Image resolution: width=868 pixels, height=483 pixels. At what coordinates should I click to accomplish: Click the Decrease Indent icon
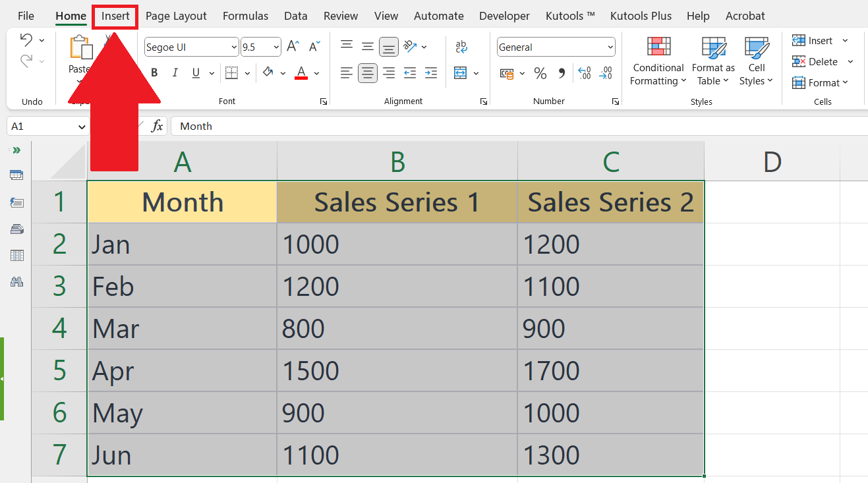(410, 72)
